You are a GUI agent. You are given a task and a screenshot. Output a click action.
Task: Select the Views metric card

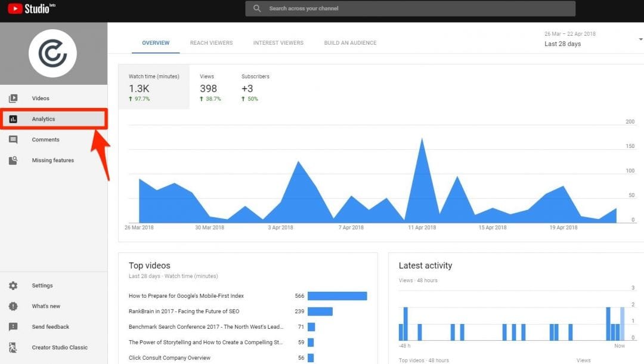(210, 87)
